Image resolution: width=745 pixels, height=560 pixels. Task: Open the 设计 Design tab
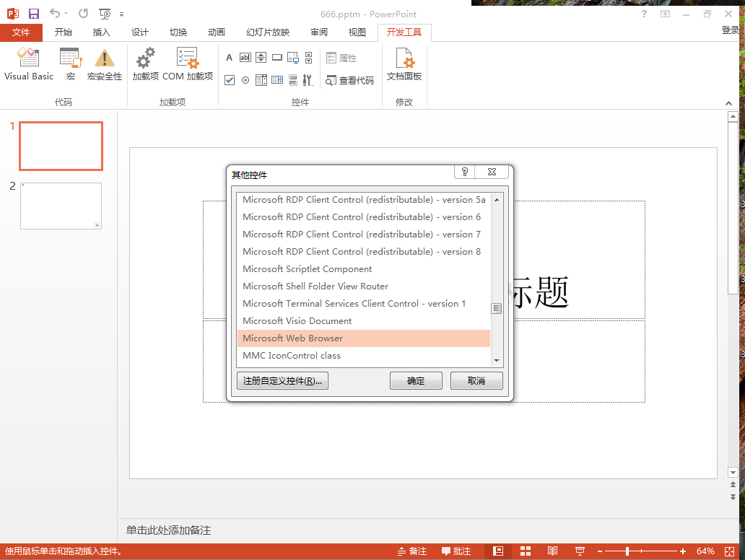140,32
